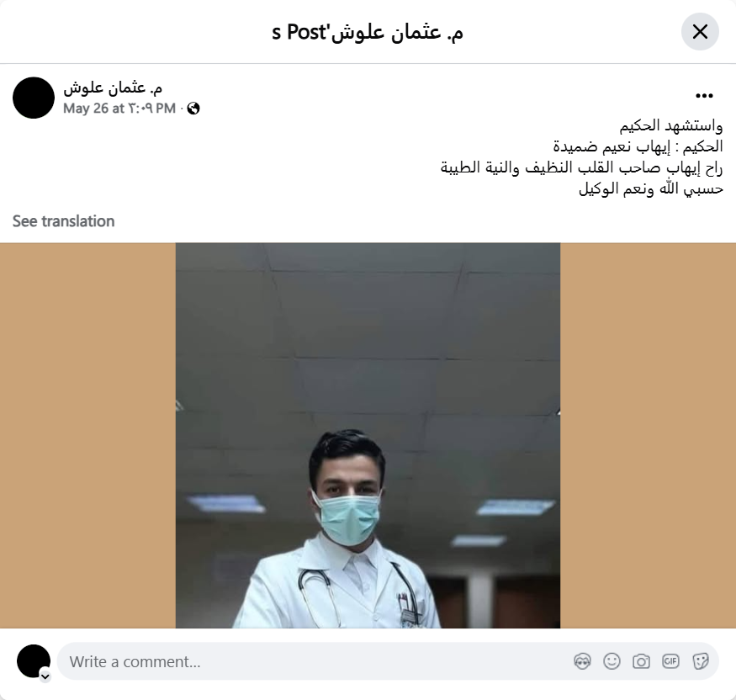This screenshot has height=700, width=736.
Task: Click the post author's profile picture
Action: pos(34,98)
